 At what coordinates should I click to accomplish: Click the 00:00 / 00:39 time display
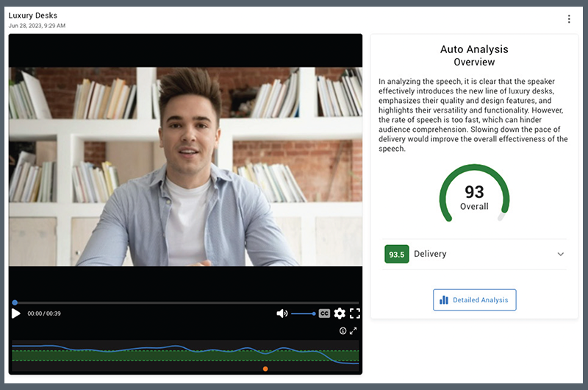44,313
